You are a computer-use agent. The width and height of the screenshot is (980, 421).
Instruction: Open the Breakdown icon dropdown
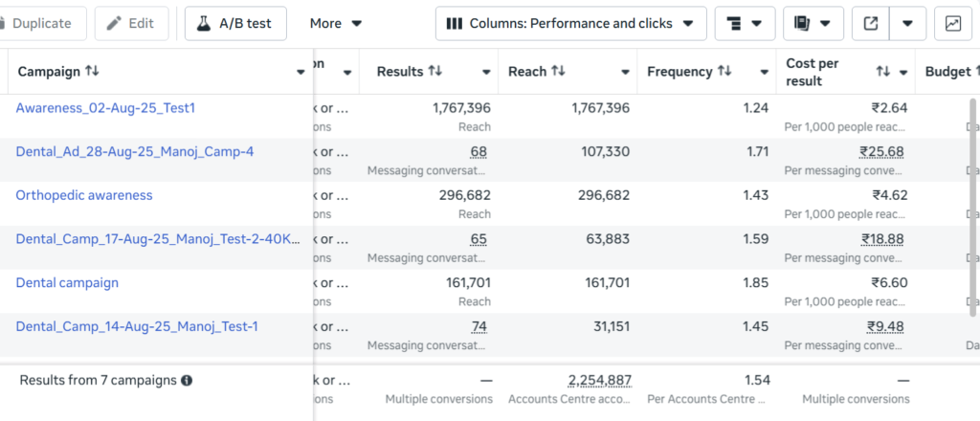[x=745, y=23]
